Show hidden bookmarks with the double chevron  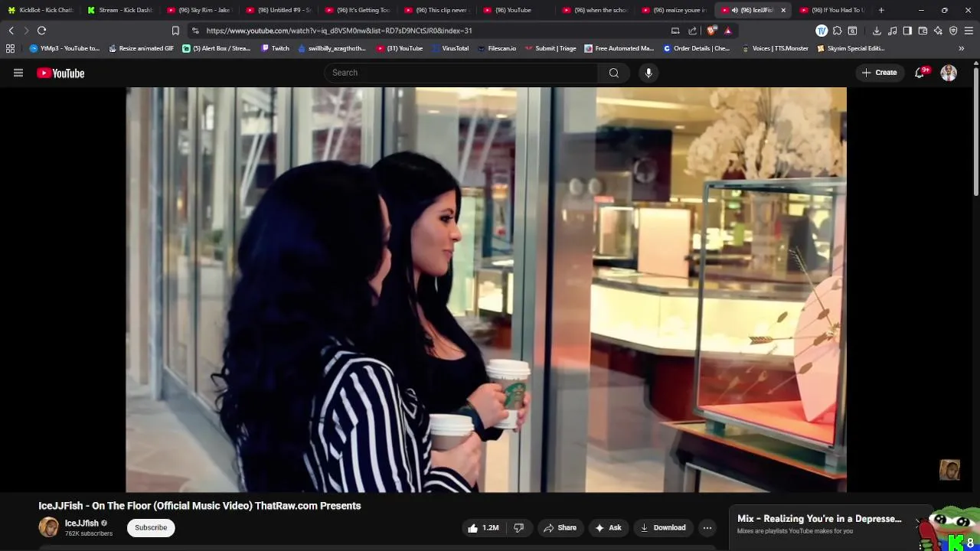pos(962,48)
